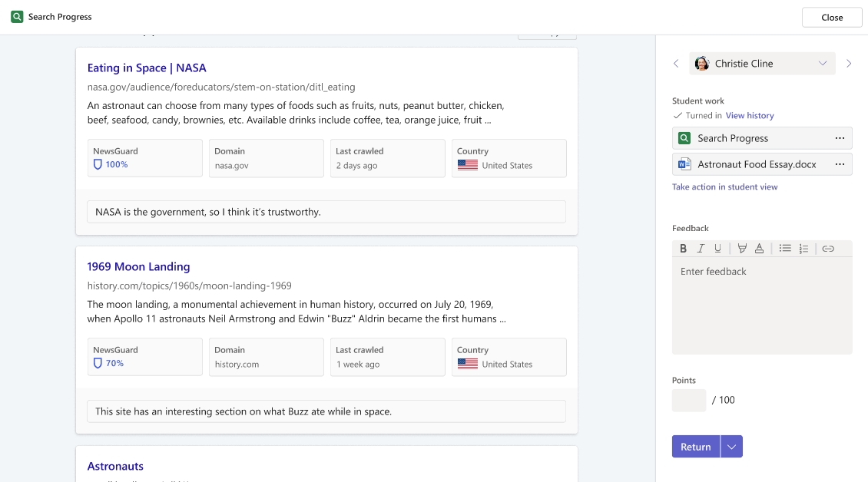868x482 pixels.
Task: Open View history link
Action: [750, 116]
